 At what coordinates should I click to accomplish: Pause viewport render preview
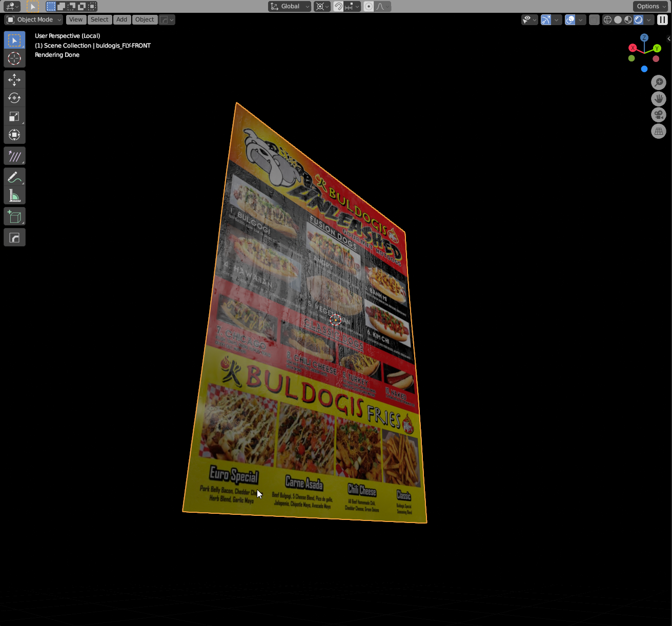tap(663, 19)
